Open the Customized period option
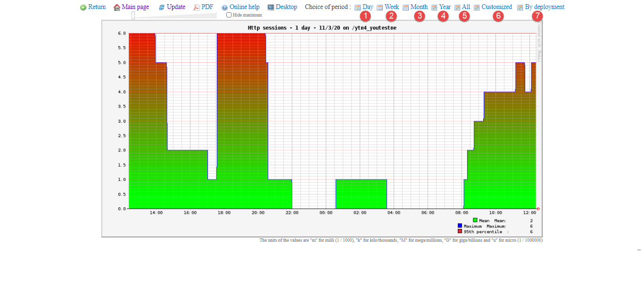 496,7
